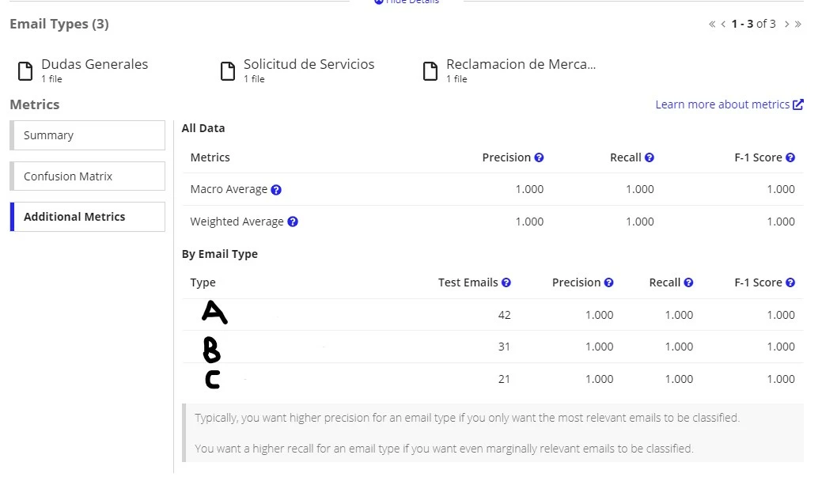Switch to the Confusion Matrix tab
The width and height of the screenshot is (822, 504).
pos(88,176)
